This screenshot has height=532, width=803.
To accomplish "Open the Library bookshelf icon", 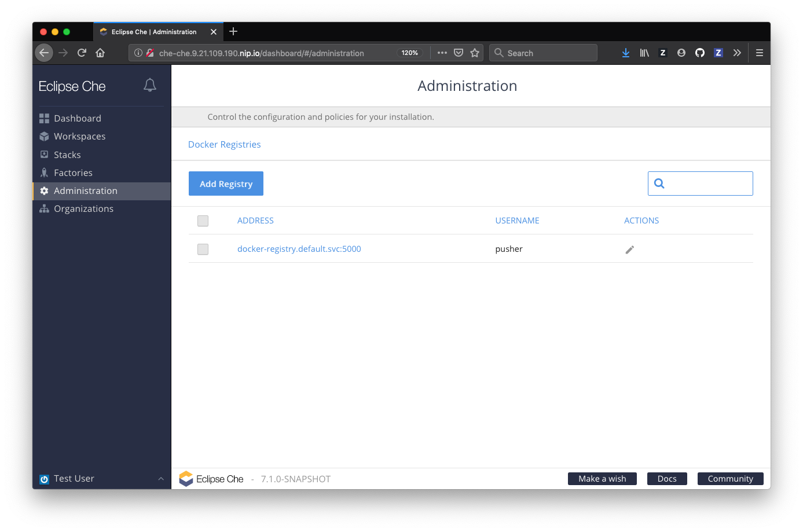I will click(644, 53).
